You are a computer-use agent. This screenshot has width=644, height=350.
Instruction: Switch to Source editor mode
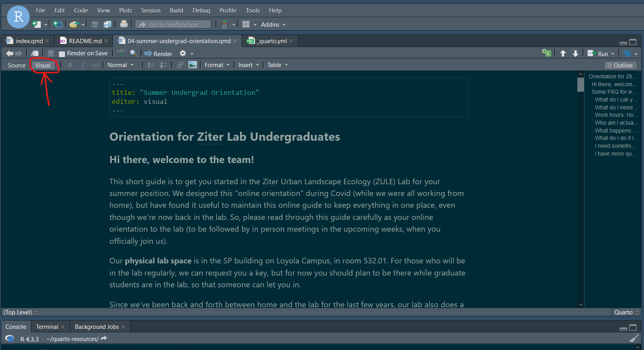[16, 65]
